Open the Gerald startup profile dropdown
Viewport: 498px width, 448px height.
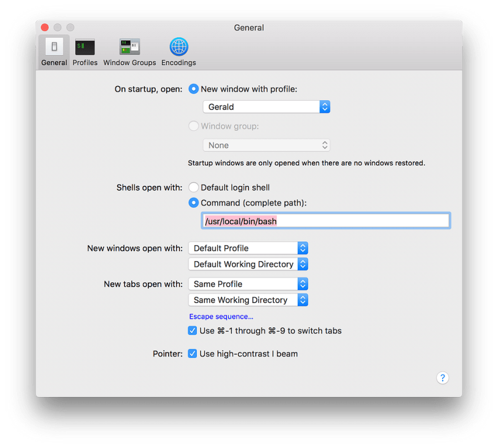(267, 107)
